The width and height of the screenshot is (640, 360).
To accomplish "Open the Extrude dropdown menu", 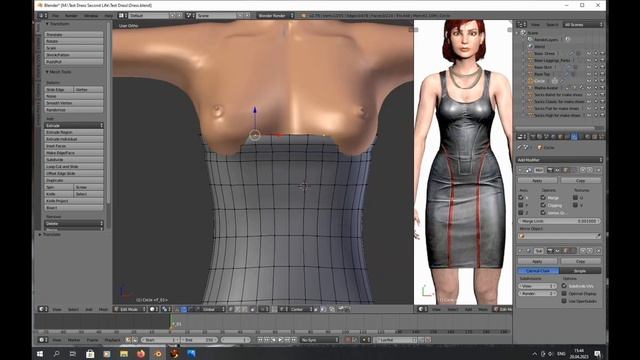I will 74,125.
